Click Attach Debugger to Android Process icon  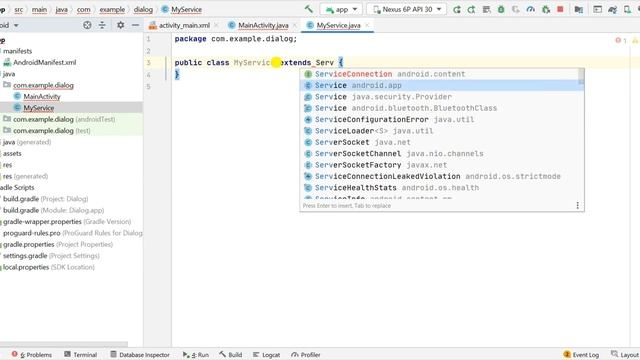click(546, 9)
